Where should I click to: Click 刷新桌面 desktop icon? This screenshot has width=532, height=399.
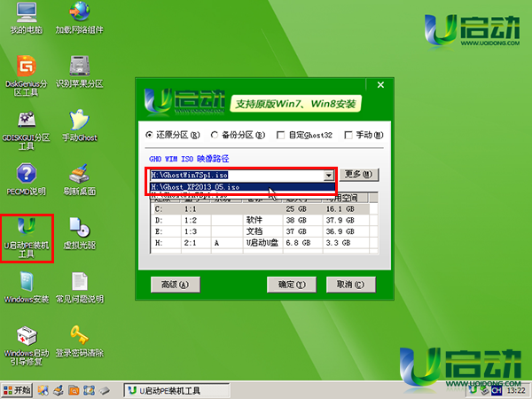(x=80, y=180)
